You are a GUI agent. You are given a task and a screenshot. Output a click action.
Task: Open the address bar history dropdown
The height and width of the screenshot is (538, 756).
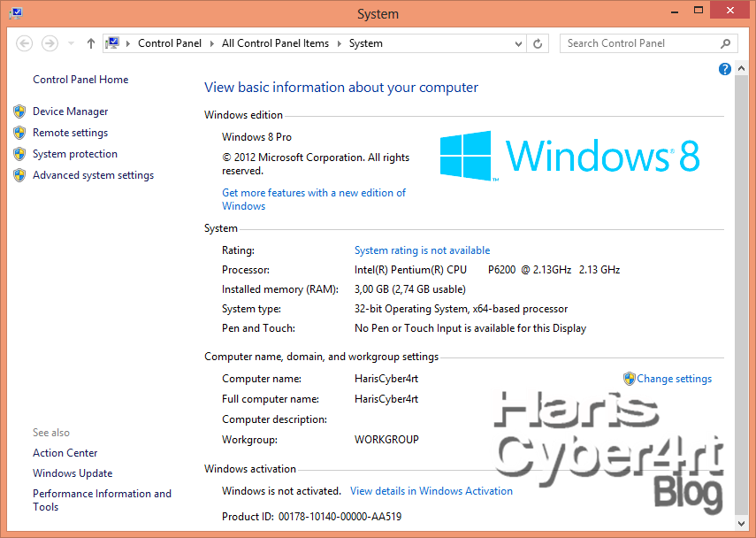518,44
